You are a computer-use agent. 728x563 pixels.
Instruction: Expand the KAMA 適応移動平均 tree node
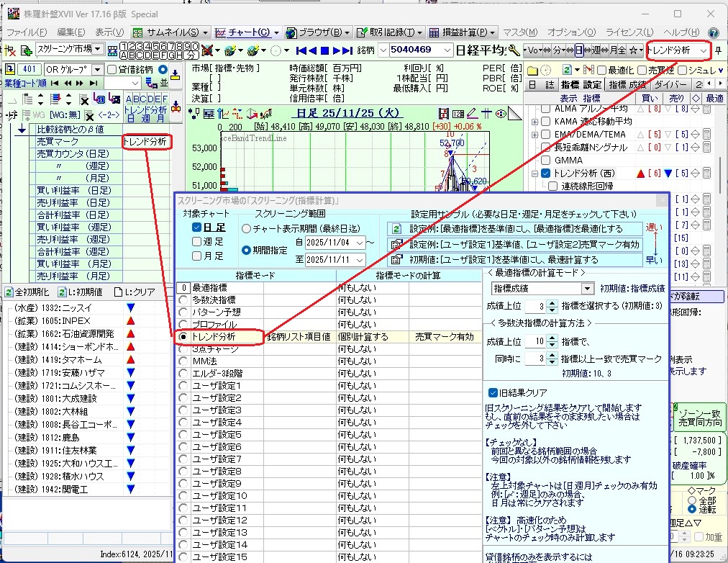(535, 121)
